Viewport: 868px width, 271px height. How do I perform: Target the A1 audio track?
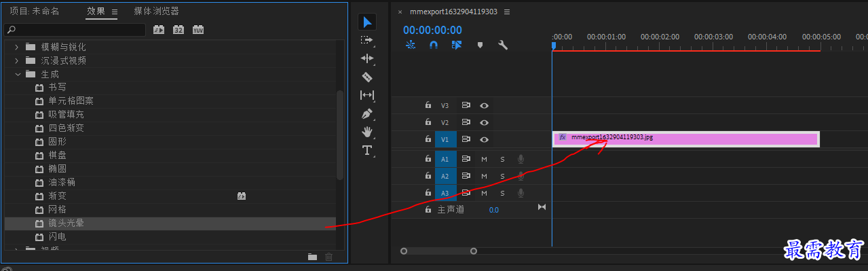tap(445, 159)
